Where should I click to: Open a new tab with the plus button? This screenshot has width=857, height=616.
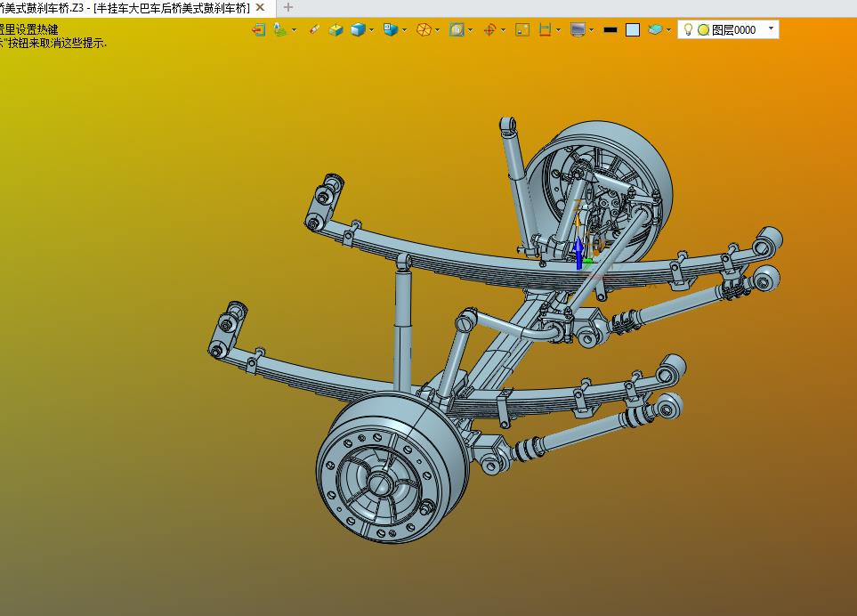(x=287, y=7)
